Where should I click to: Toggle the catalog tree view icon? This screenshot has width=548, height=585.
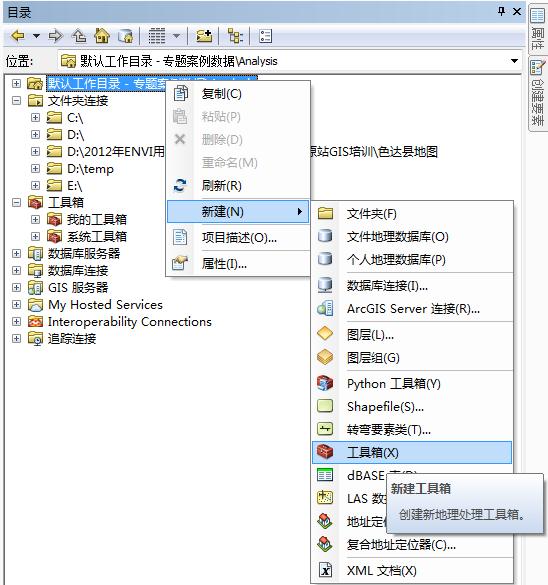235,36
